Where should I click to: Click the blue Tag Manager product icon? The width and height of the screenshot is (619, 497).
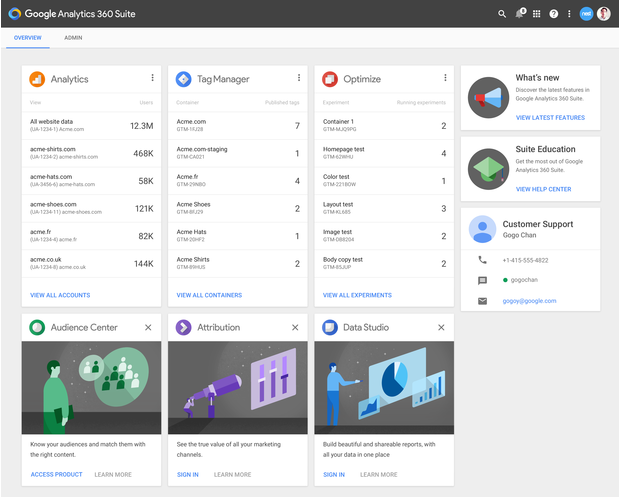[x=184, y=79]
